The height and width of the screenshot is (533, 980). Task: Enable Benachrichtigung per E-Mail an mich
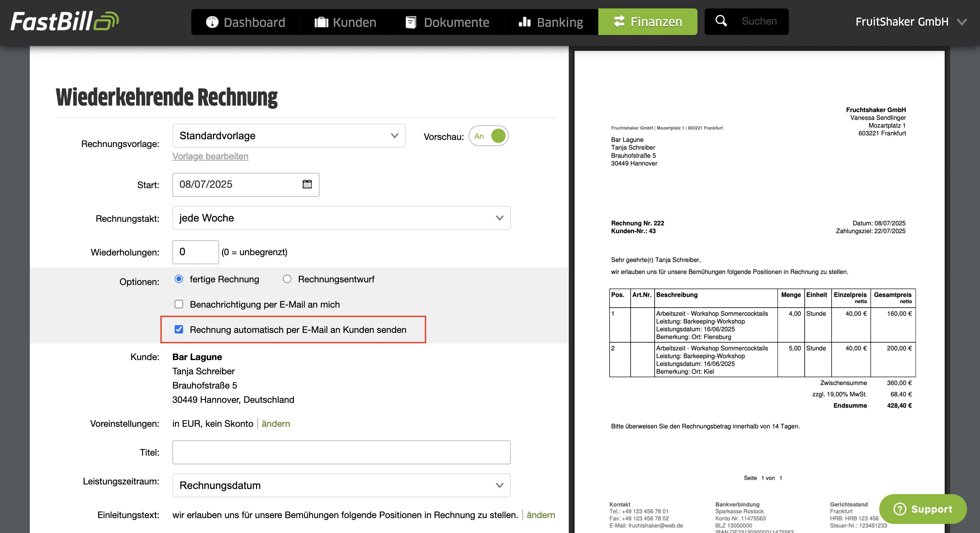coord(179,304)
